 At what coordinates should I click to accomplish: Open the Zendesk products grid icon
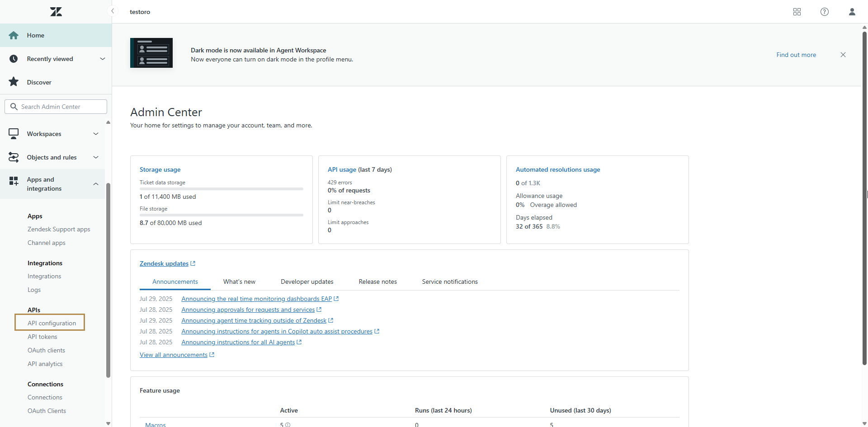(x=797, y=12)
